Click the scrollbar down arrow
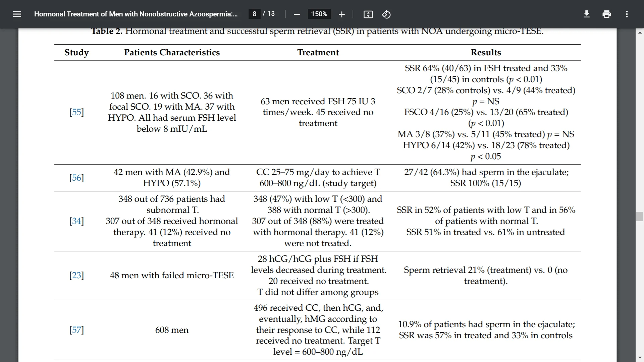 tap(640, 358)
